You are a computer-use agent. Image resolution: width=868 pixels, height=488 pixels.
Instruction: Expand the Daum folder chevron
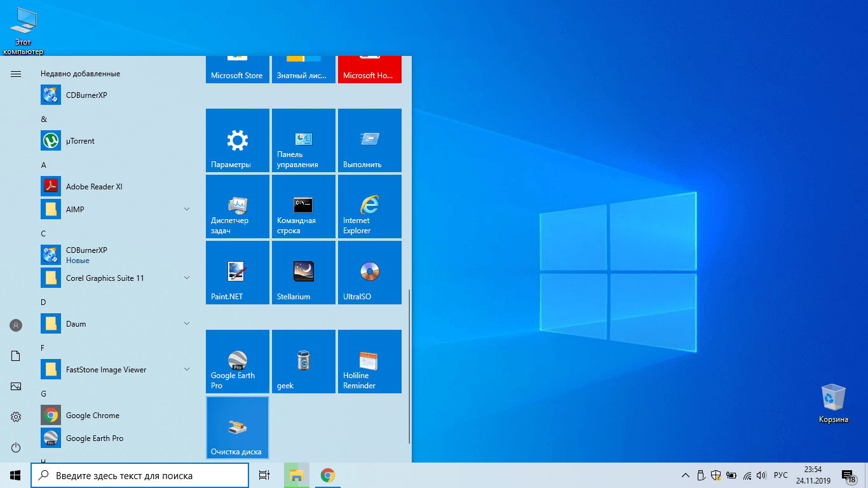tap(187, 323)
